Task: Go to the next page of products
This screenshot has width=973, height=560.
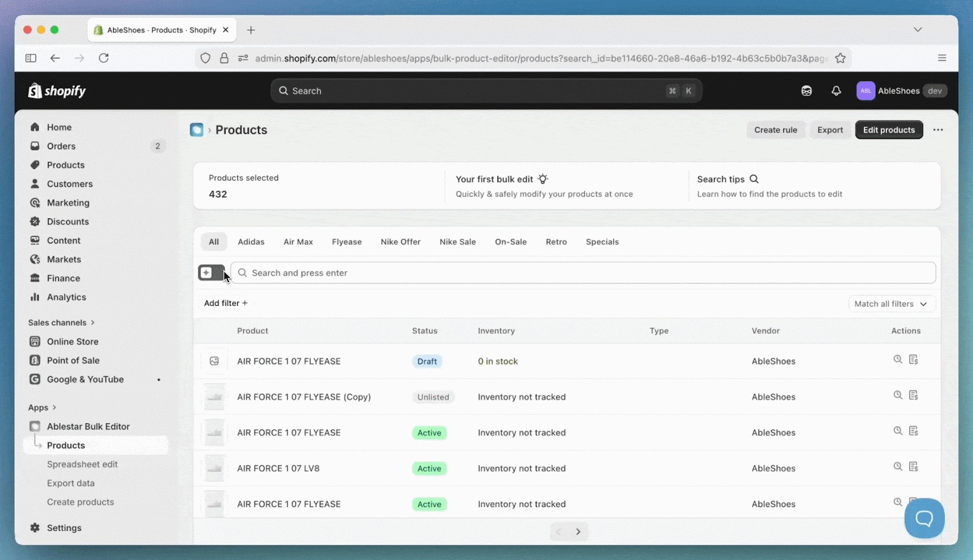Action: 578,531
